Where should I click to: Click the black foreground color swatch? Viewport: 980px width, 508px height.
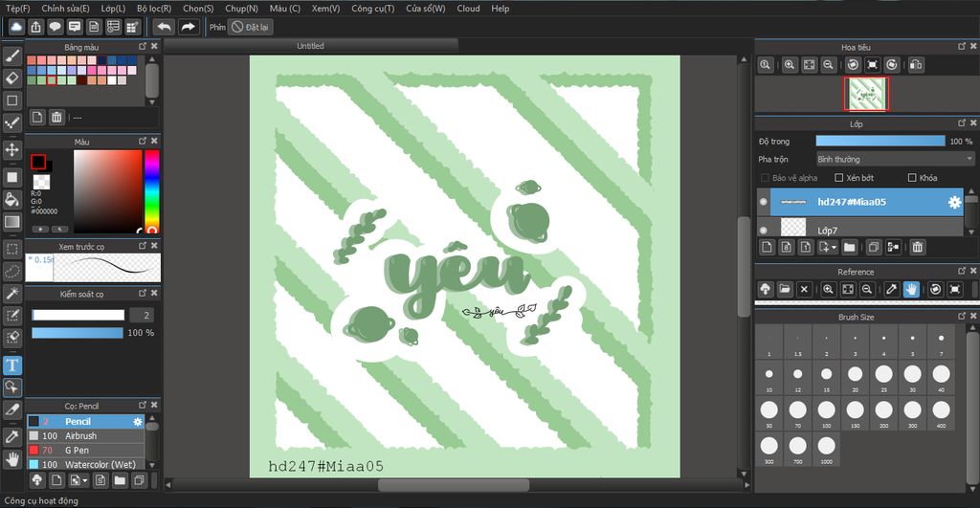(38, 162)
